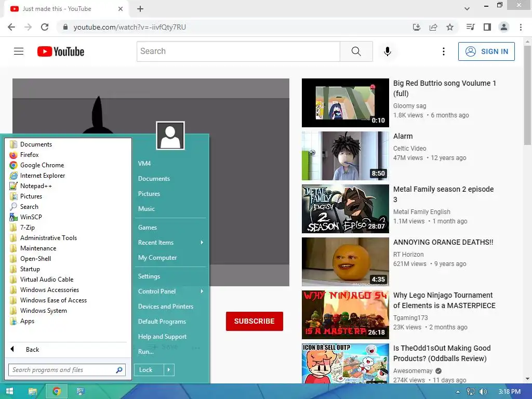Open the 'Alarm' video thumbnail
Viewport: 532px width, 399px height.
pos(345,156)
